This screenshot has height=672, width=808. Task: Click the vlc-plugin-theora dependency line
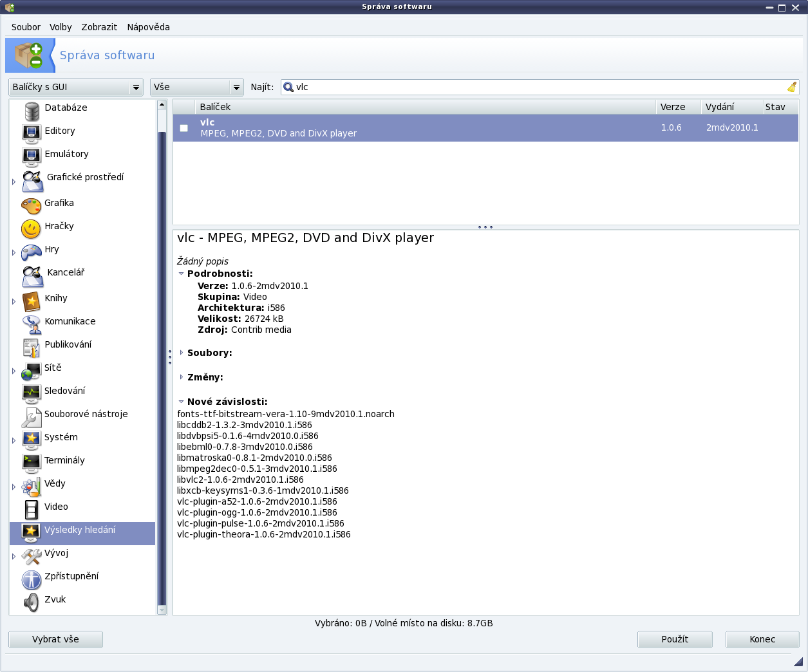click(263, 534)
